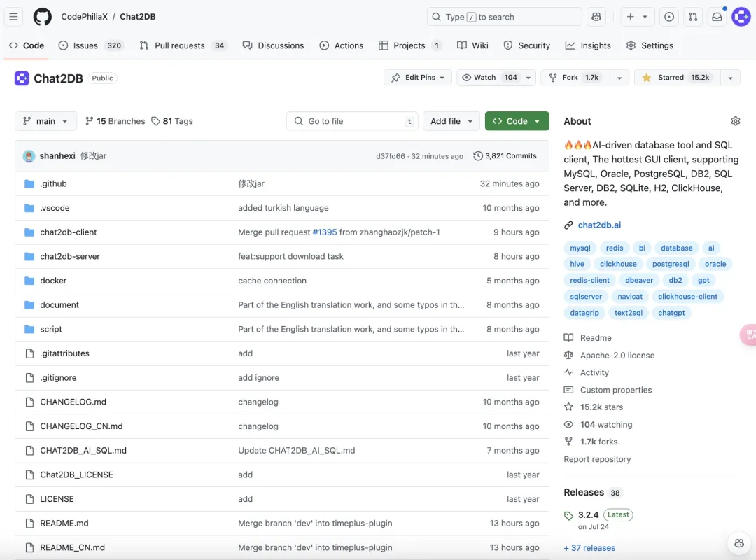756x560 pixels.
Task: Go to CodePhiliaX owner breadcrumb
Action: [85, 16]
